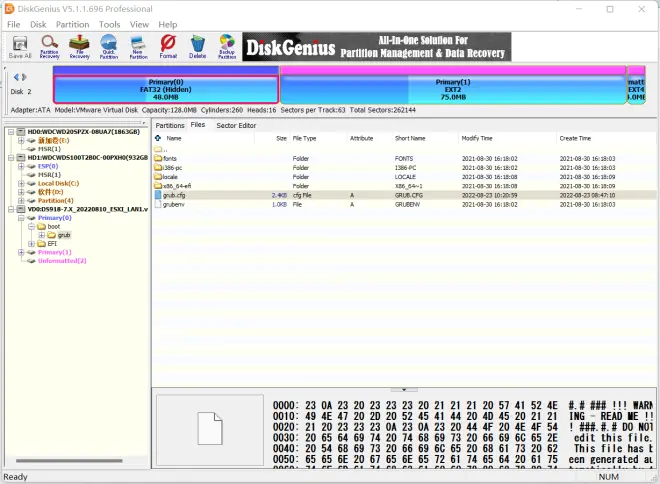Image resolution: width=660 pixels, height=484 pixels.
Task: Open the Disk menu
Action: pos(38,24)
